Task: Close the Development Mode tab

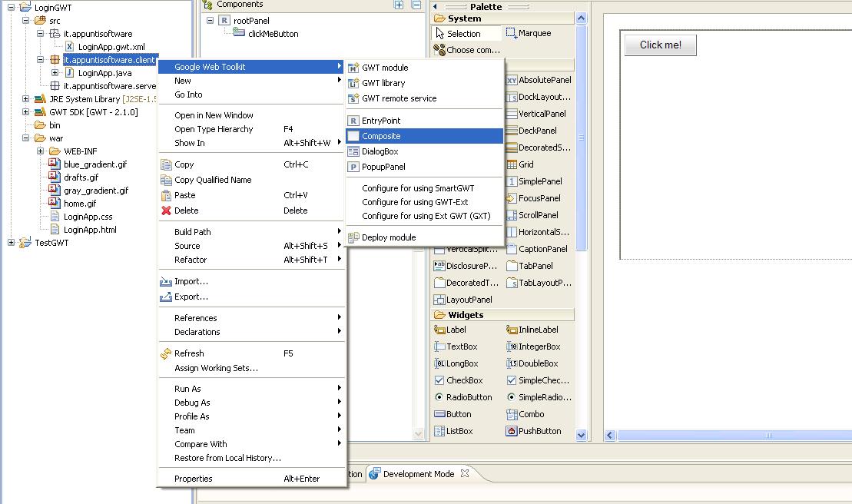Action: [x=465, y=473]
